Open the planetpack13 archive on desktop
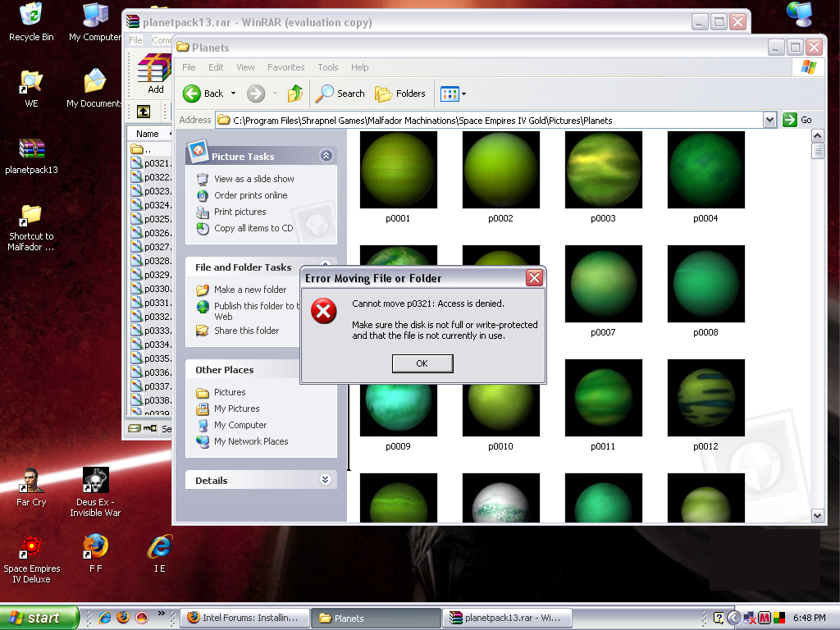 [31, 156]
